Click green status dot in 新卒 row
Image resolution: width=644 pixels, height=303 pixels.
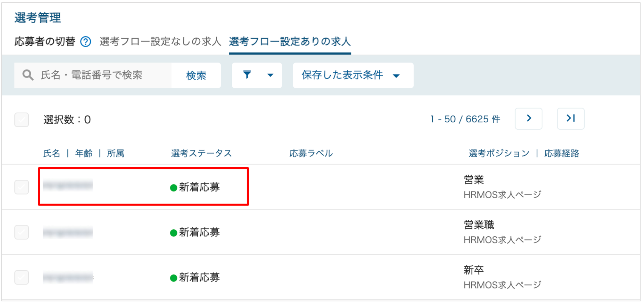(173, 278)
